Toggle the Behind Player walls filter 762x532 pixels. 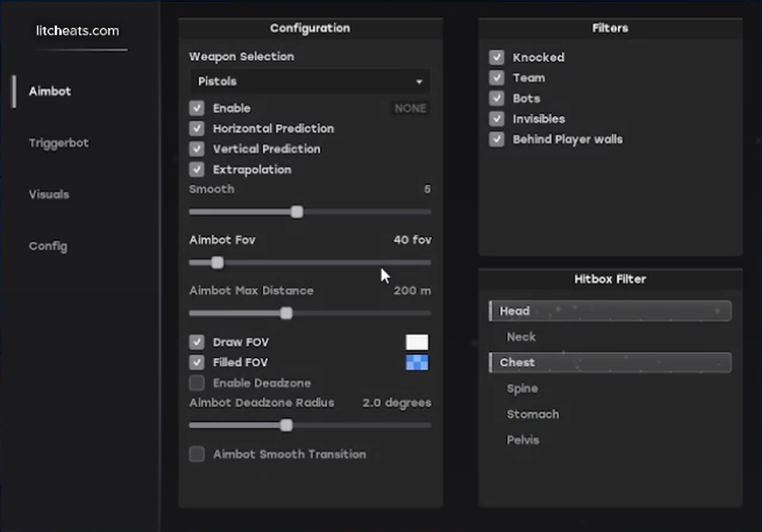click(497, 140)
